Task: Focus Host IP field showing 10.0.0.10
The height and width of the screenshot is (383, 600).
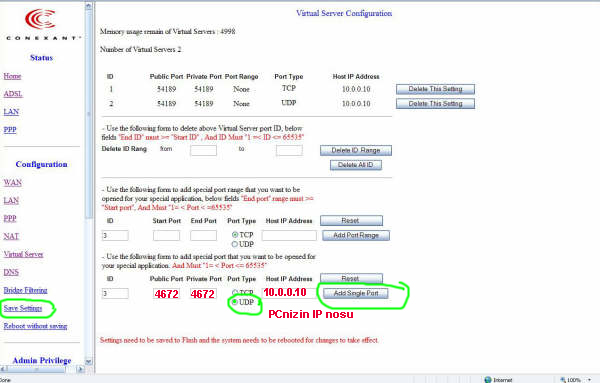Action: [x=289, y=293]
